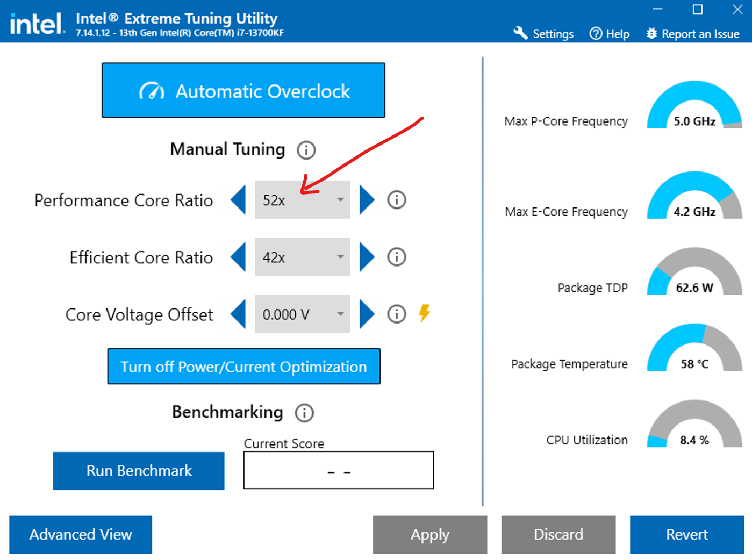Click the 'Performance Core Ratio' label
752x560 pixels.
pos(124,200)
